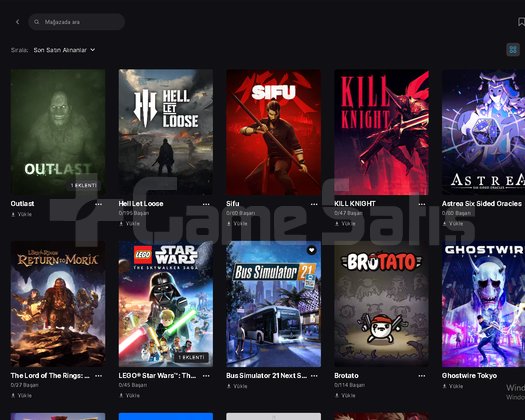Image resolution: width=525 pixels, height=420 pixels.
Task: Select the Ghostwire Tokyo cover thumbnail
Action: [x=483, y=304]
